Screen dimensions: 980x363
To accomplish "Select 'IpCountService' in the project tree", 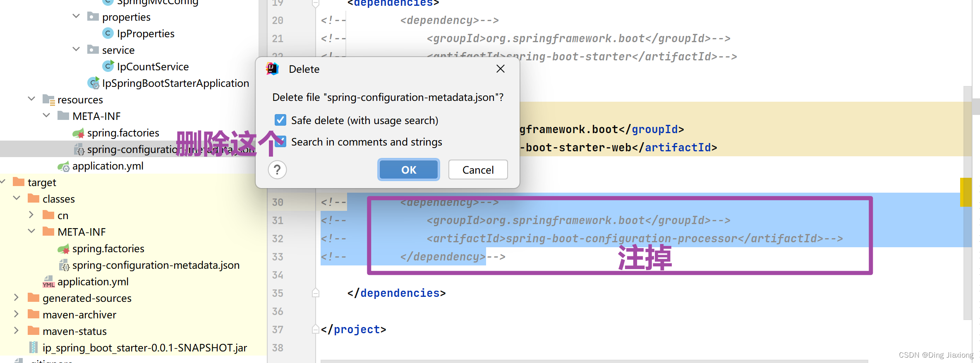I will pos(153,67).
